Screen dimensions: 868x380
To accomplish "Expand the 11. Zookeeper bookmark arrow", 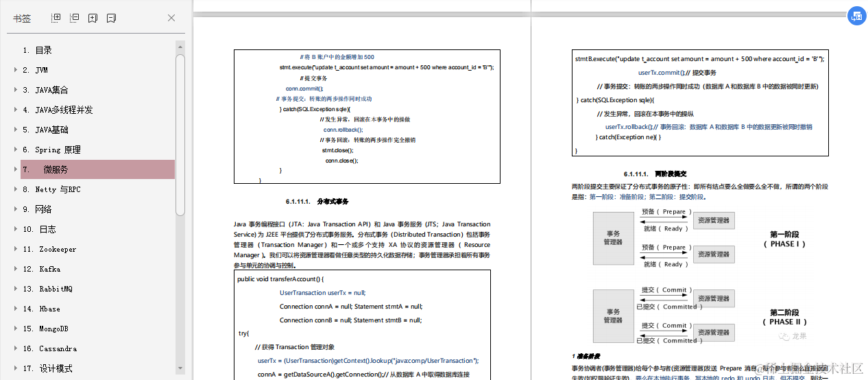I will tap(16, 249).
